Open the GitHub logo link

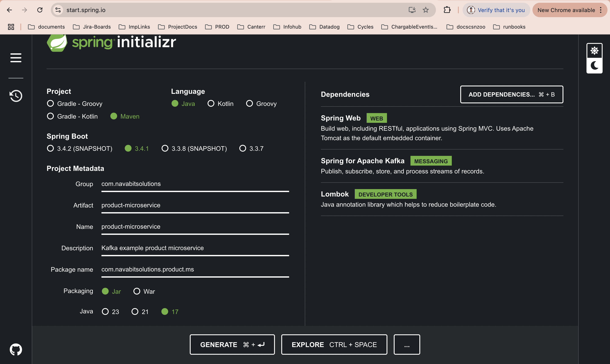click(x=16, y=349)
